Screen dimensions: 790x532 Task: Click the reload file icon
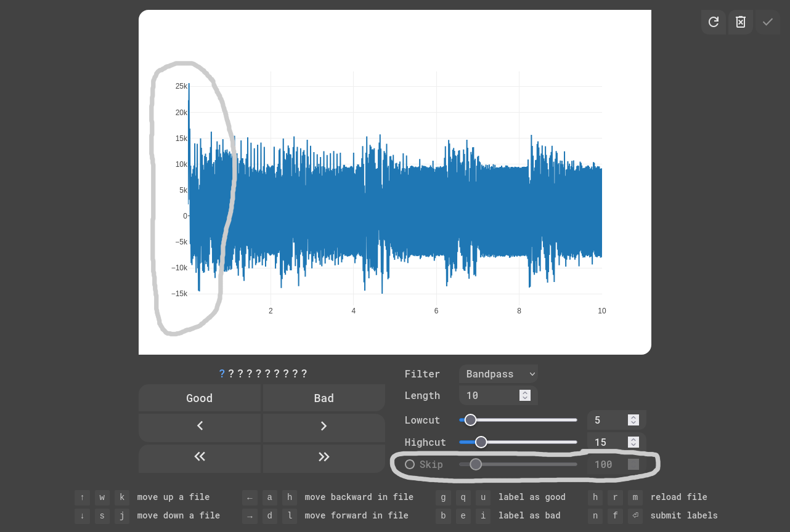[x=713, y=22]
